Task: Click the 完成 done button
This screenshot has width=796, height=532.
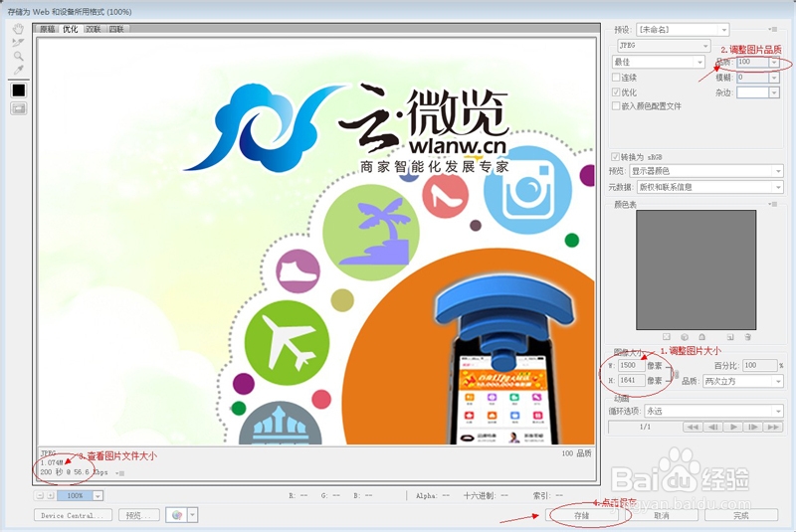Action: click(x=741, y=515)
